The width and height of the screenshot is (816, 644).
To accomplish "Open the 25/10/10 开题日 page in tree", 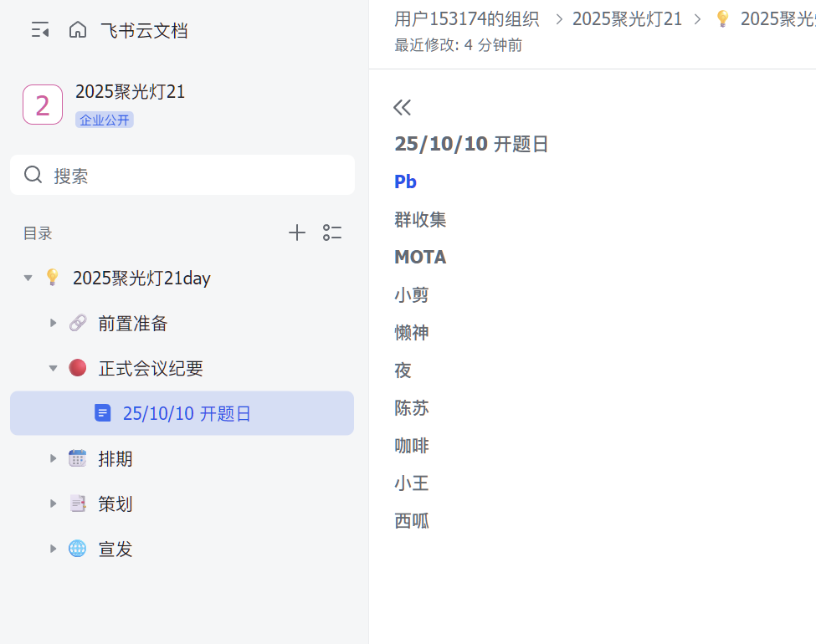I will (187, 413).
